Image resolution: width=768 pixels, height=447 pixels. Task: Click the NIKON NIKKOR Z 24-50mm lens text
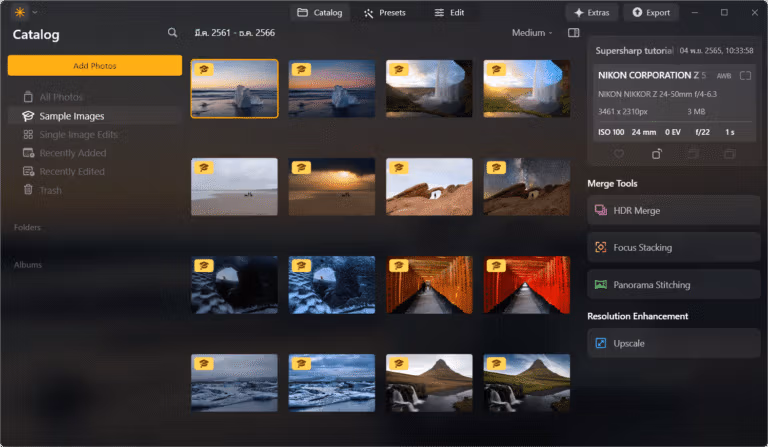[657, 94]
